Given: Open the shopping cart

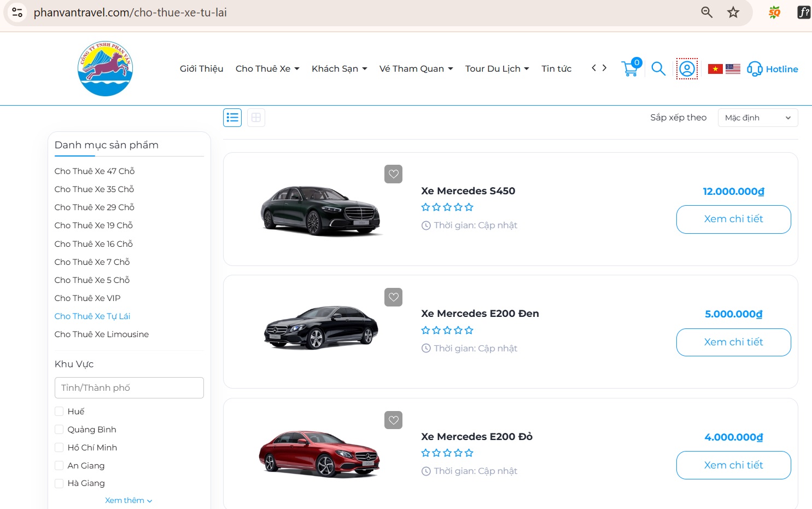Looking at the screenshot, I should 629,70.
